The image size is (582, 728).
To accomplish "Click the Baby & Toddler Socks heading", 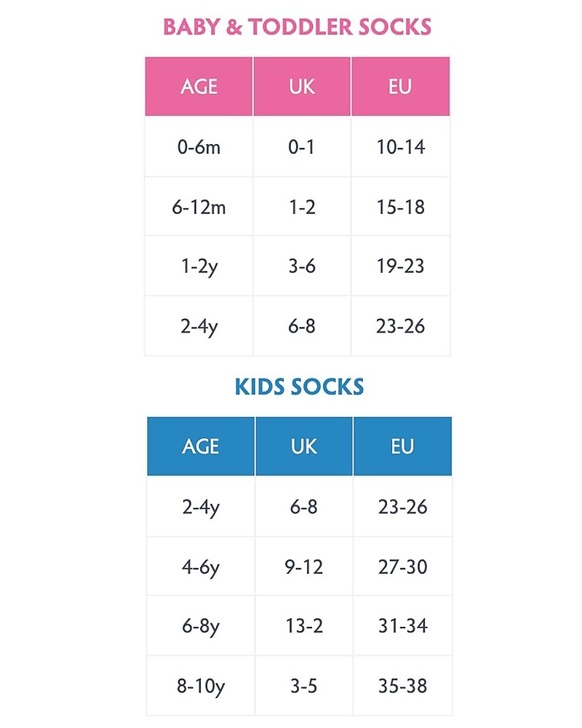I will tap(297, 27).
